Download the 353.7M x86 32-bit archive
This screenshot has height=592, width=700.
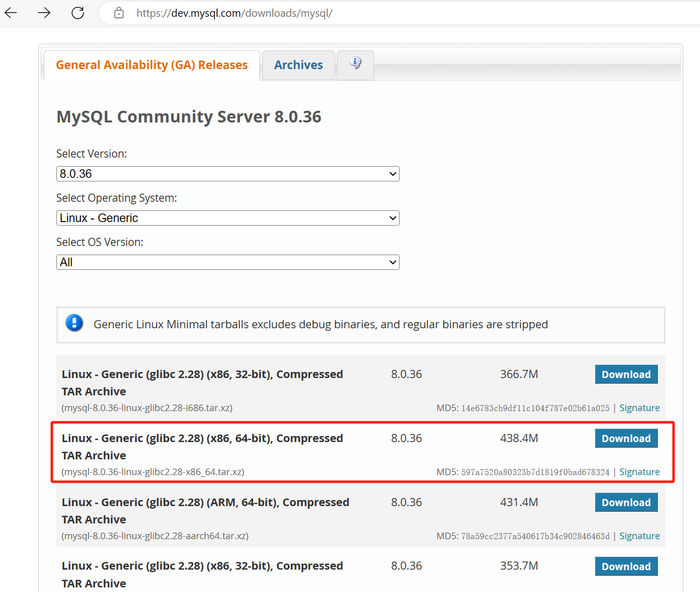click(626, 567)
